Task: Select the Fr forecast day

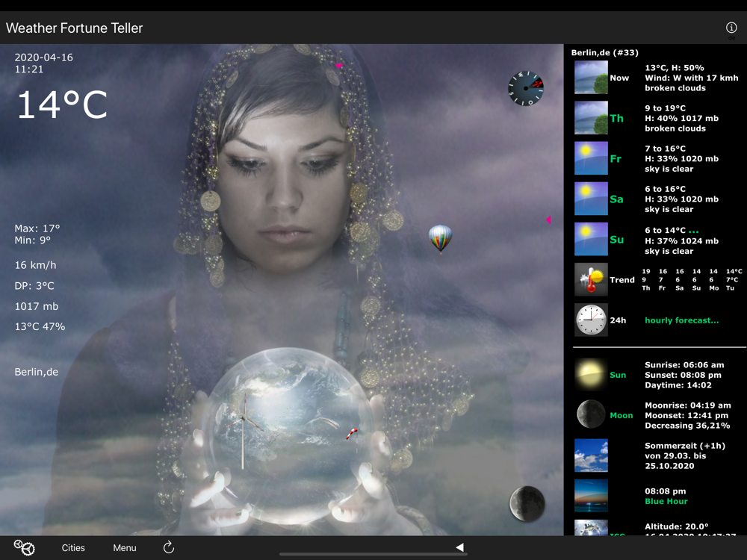Action: 616,158
